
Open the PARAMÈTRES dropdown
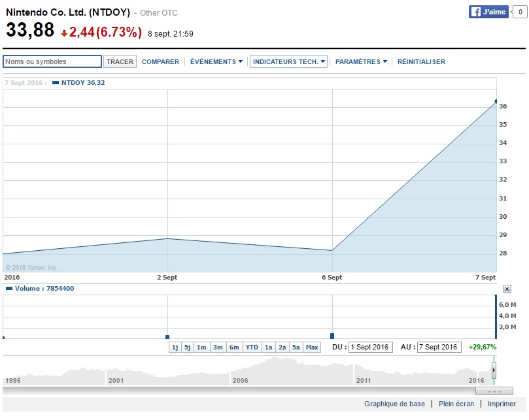361,61
